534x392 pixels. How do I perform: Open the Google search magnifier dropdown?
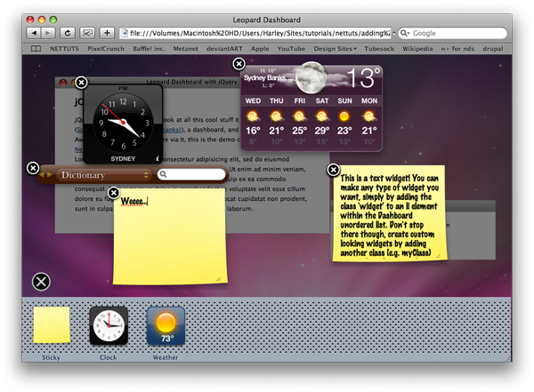[x=405, y=33]
